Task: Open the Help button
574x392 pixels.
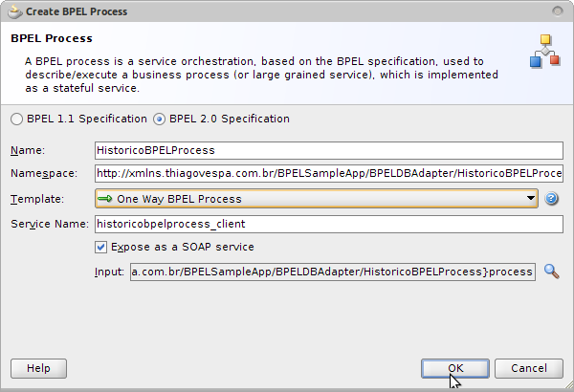Action: [38, 368]
